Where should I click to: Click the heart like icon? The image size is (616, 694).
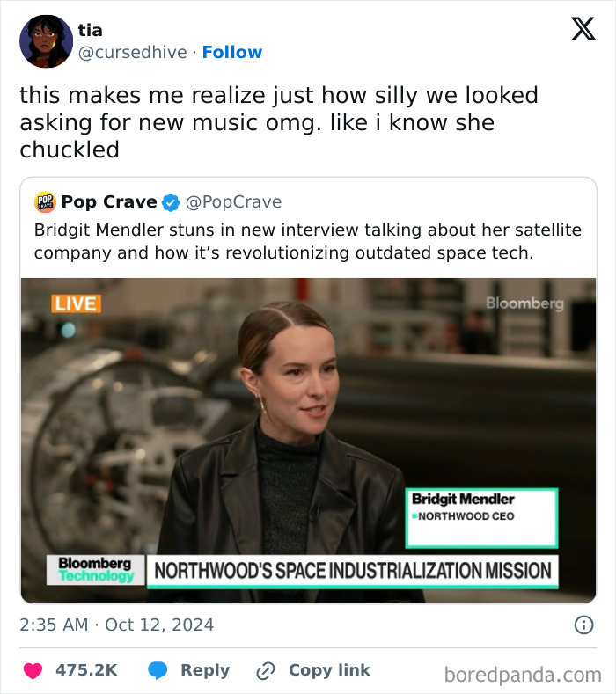(33, 670)
